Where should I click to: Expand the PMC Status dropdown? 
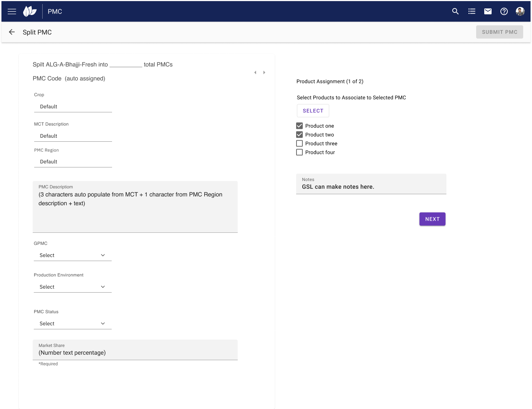point(72,323)
